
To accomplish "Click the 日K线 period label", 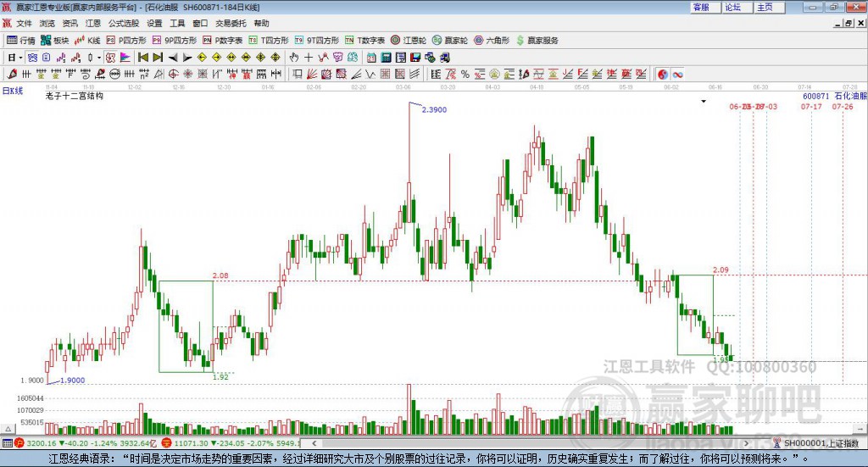I will tap(12, 91).
